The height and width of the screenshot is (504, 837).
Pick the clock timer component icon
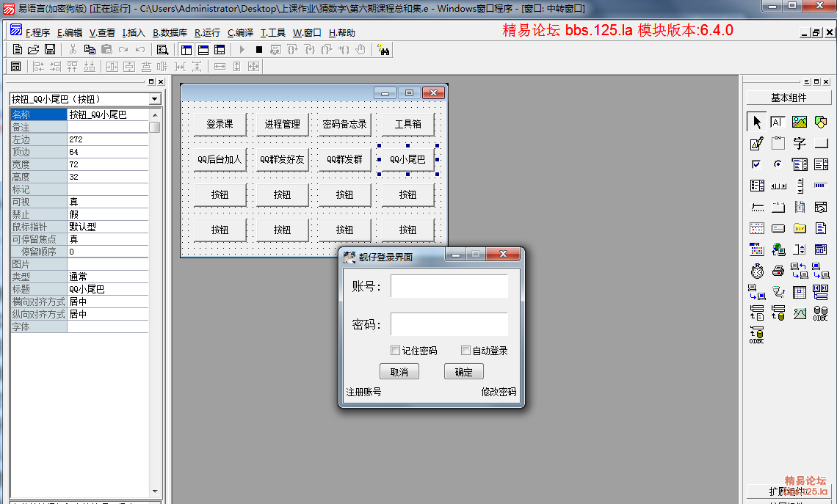(757, 271)
